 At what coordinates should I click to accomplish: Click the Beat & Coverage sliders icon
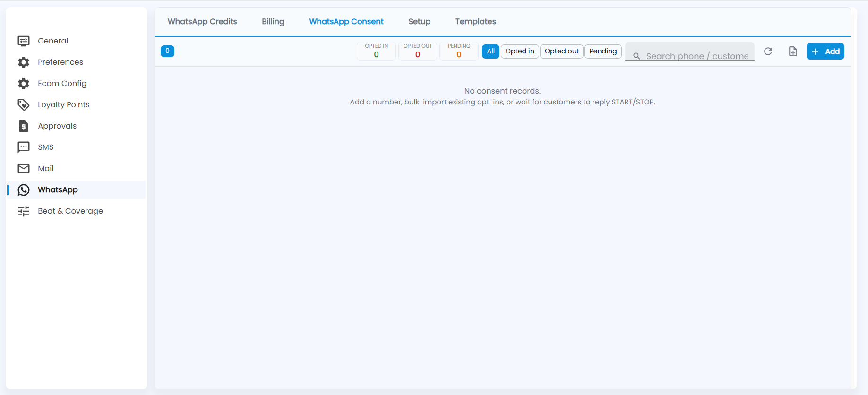click(24, 211)
